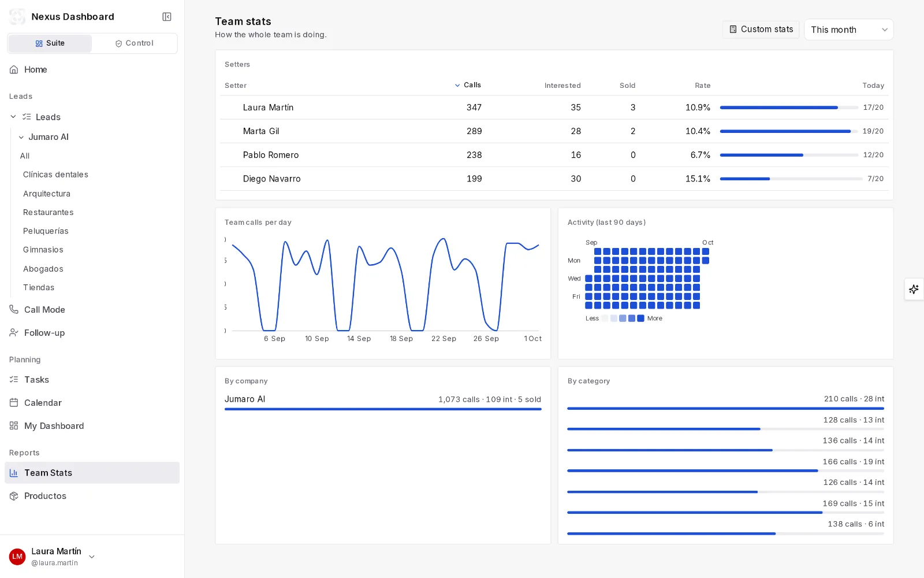The image size is (924, 578).
Task: Click the Jumaro AI company entry
Action: click(383, 402)
